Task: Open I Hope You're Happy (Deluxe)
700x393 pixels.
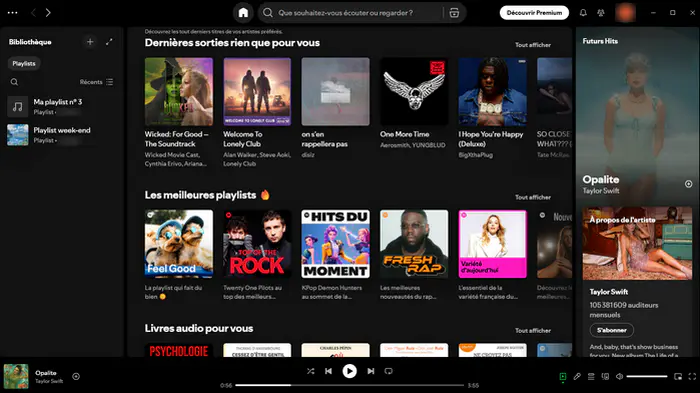Action: click(x=492, y=92)
